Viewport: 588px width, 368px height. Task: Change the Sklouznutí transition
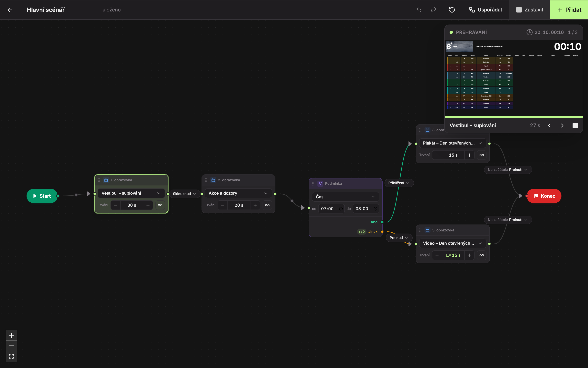(184, 194)
